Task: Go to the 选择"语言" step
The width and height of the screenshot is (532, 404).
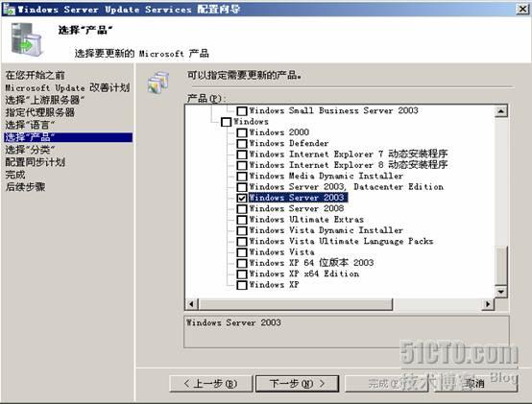Action: coord(30,125)
